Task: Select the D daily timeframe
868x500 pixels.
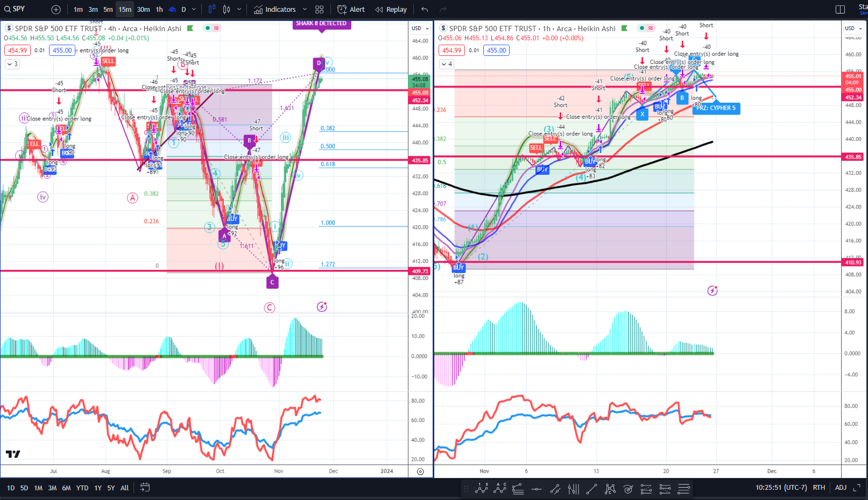Action: [x=184, y=10]
